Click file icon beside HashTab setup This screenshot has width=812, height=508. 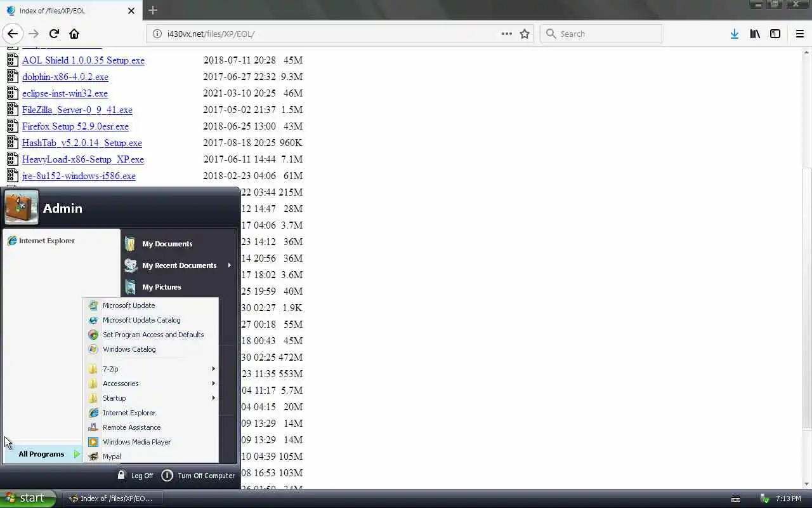(x=12, y=142)
